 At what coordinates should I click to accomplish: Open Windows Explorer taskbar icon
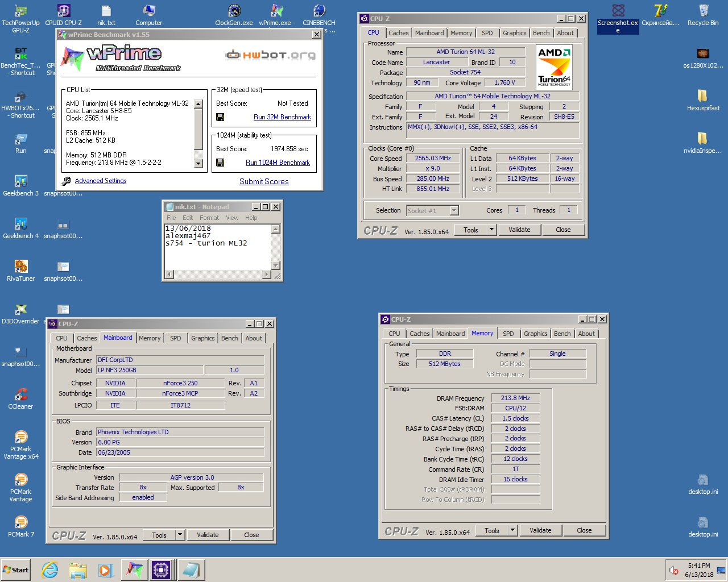(x=78, y=570)
